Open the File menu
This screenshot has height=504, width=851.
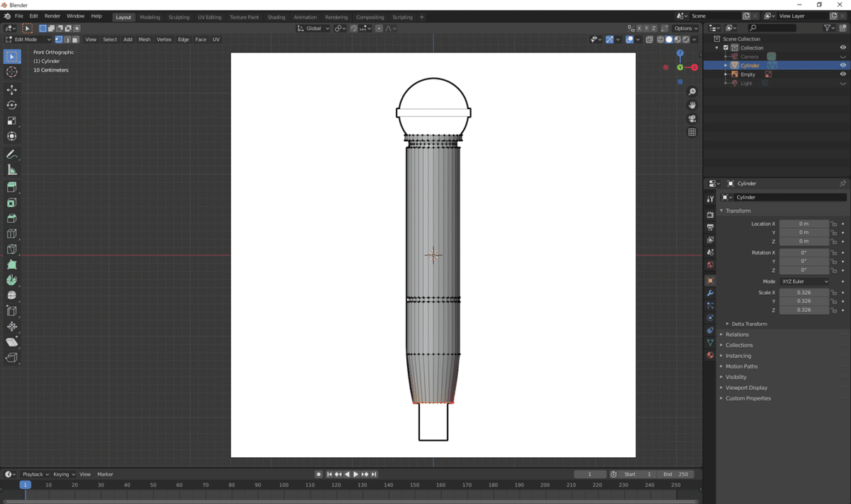(x=19, y=16)
